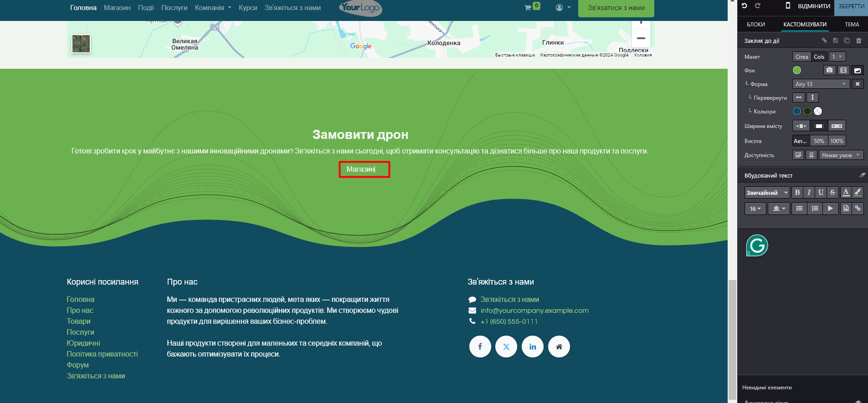Viewport: 868px width, 403px height.
Task: Set background video with film icon
Action: click(x=843, y=70)
